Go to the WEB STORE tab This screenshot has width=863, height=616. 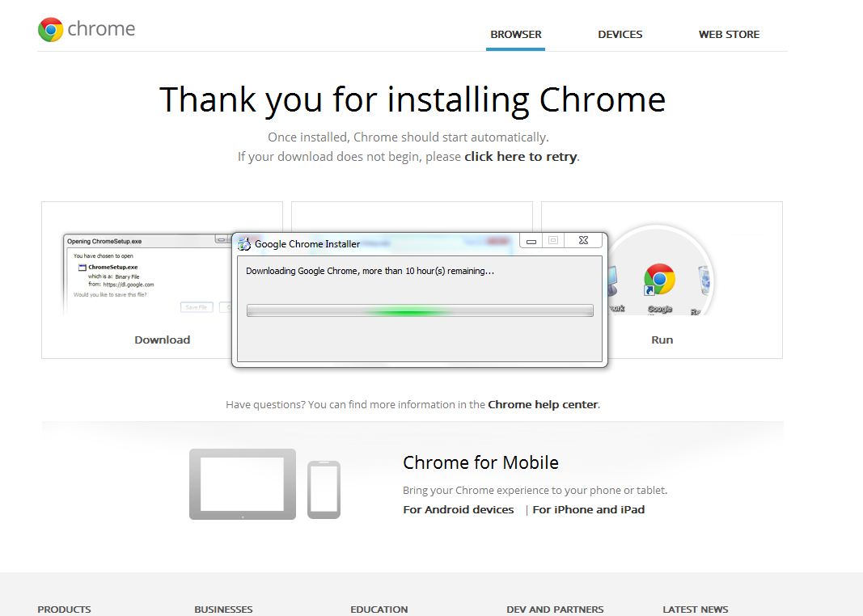[x=729, y=34]
